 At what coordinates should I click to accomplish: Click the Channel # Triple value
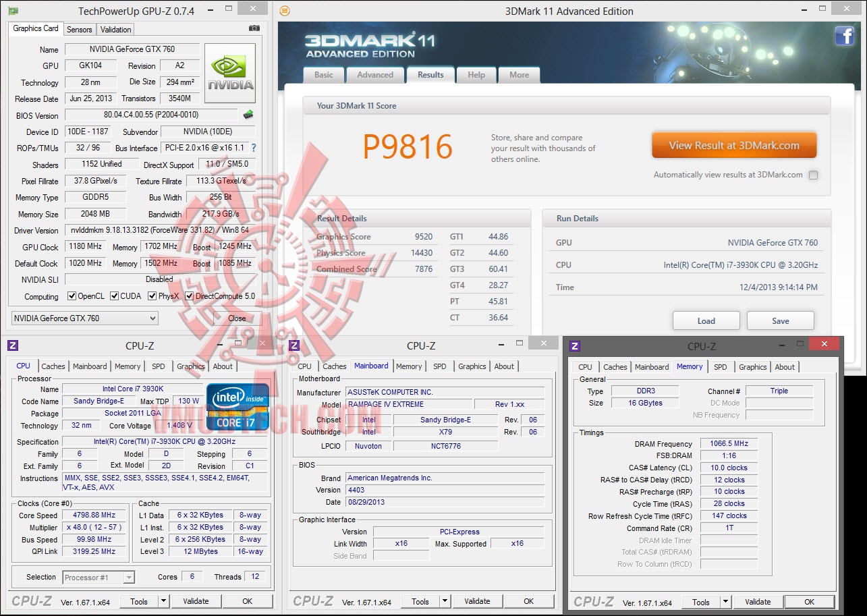779,391
